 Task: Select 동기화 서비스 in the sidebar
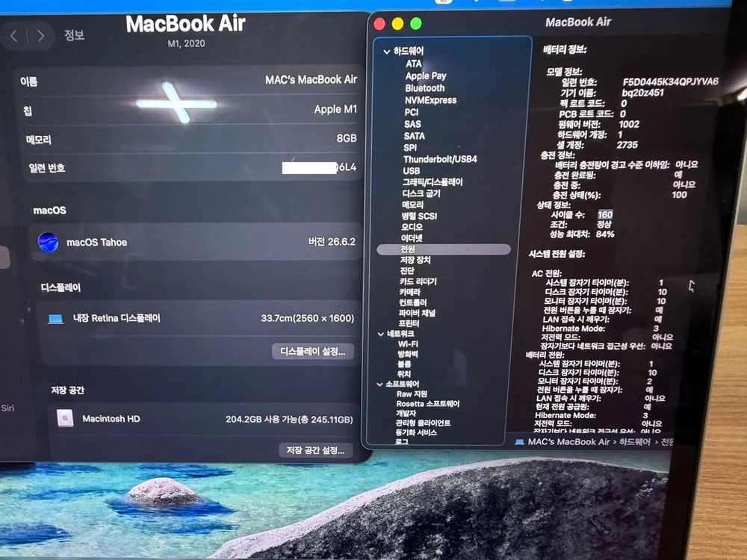[x=416, y=432]
